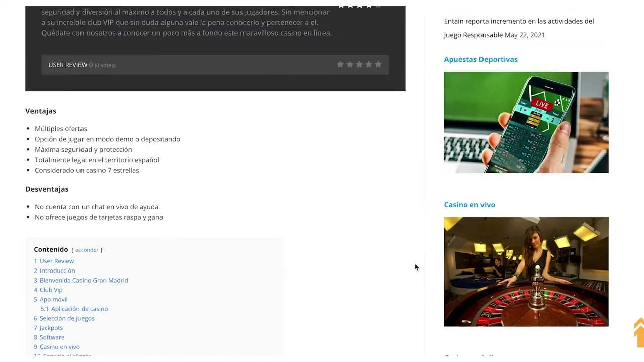644x362 pixels.
Task: Jump to 5 App móvil section
Action: (x=51, y=299)
